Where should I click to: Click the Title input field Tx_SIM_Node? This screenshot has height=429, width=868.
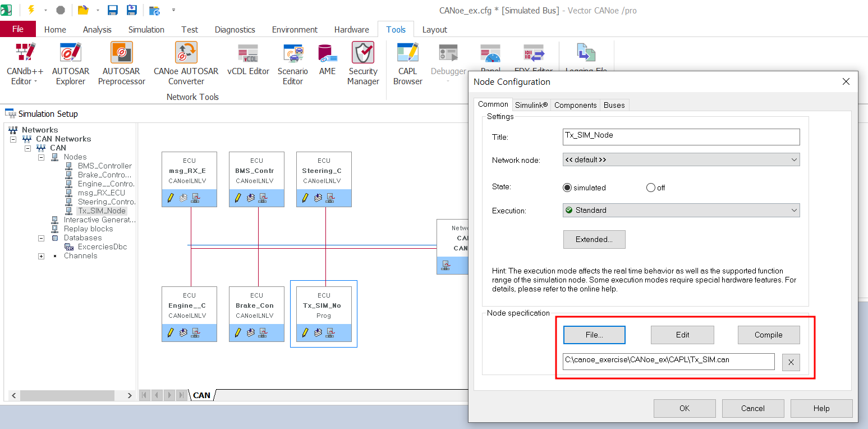click(x=681, y=136)
